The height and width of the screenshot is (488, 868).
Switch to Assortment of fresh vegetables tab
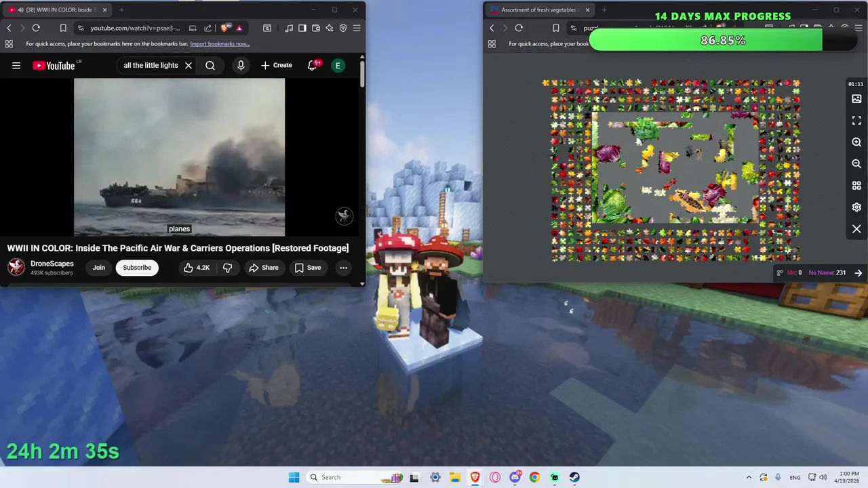539,10
